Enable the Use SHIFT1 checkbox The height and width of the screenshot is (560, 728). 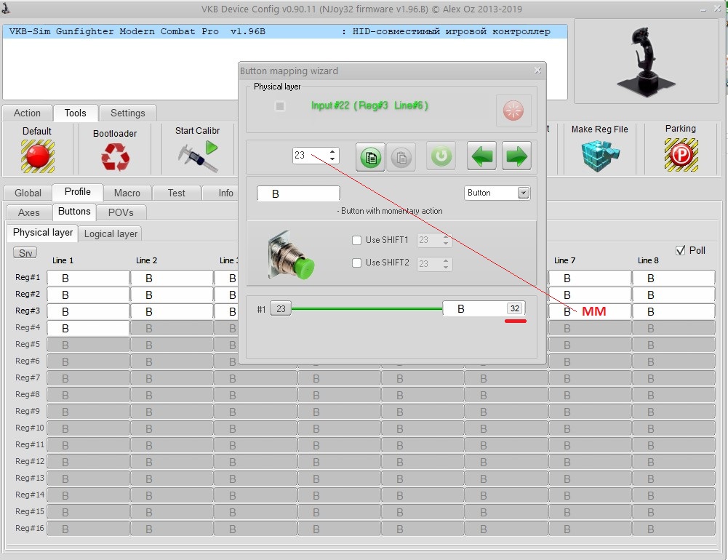coord(356,241)
